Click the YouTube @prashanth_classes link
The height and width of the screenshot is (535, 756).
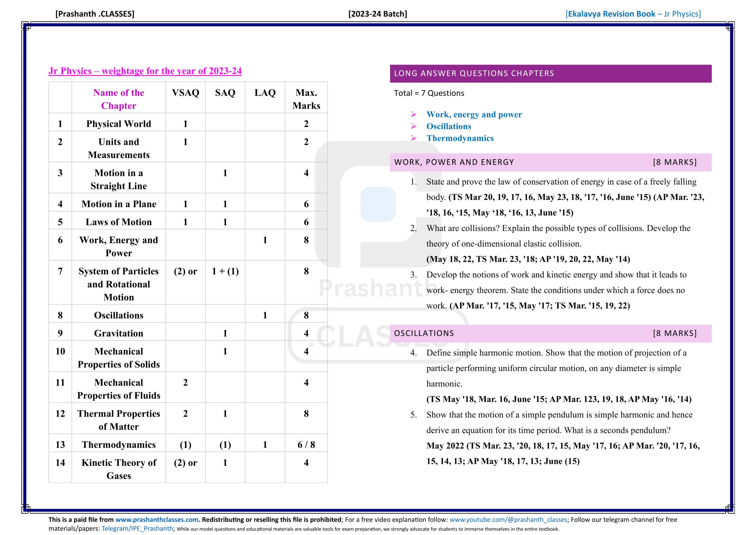tap(508, 520)
